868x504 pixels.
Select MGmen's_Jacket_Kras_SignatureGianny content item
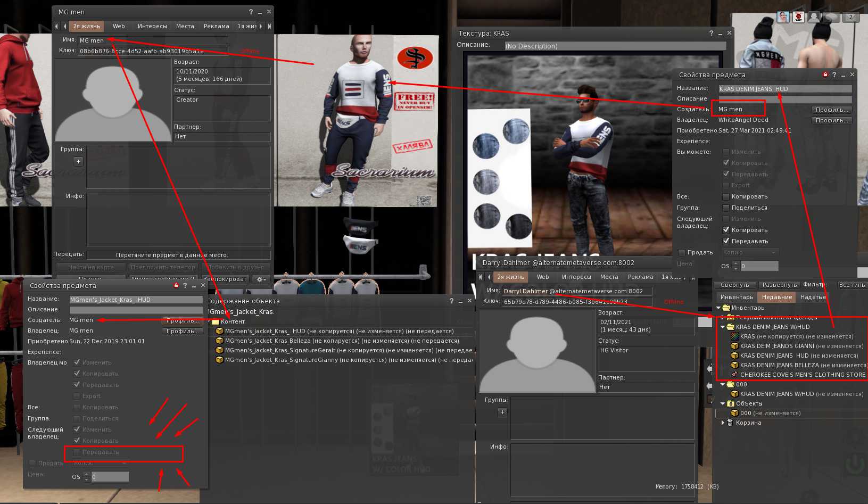tap(343, 360)
